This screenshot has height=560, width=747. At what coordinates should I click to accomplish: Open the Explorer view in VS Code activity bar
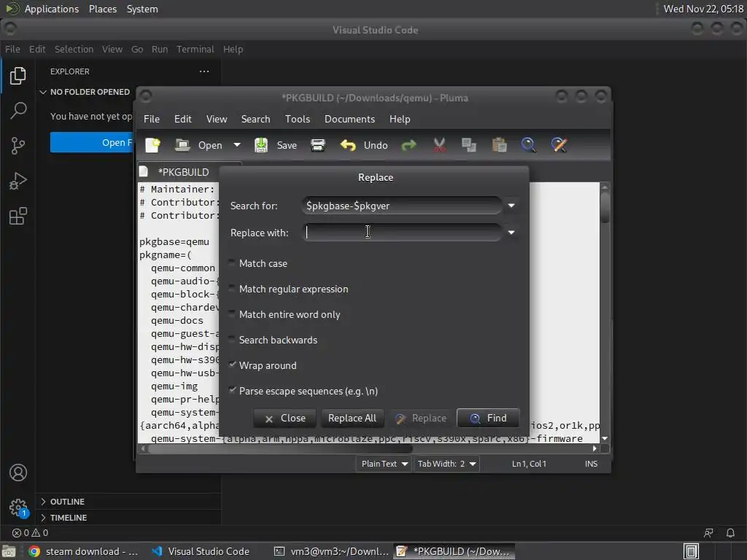pyautogui.click(x=18, y=76)
